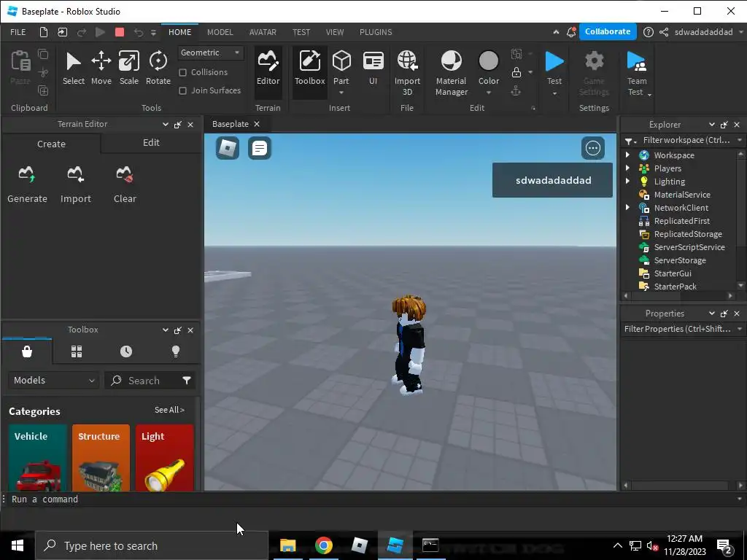747x560 pixels.
Task: Open Toolbox search filter icon
Action: click(187, 380)
